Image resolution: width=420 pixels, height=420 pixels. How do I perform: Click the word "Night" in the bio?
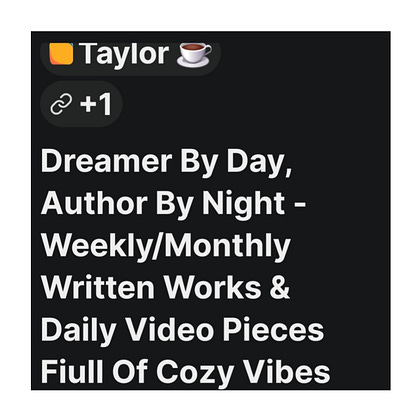point(243,205)
